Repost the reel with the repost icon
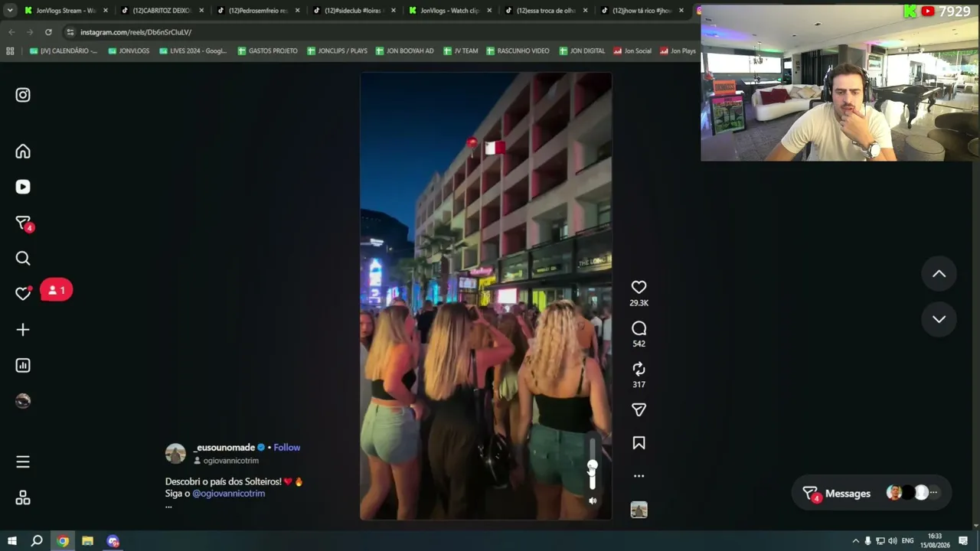This screenshot has height=551, width=980. (x=639, y=369)
